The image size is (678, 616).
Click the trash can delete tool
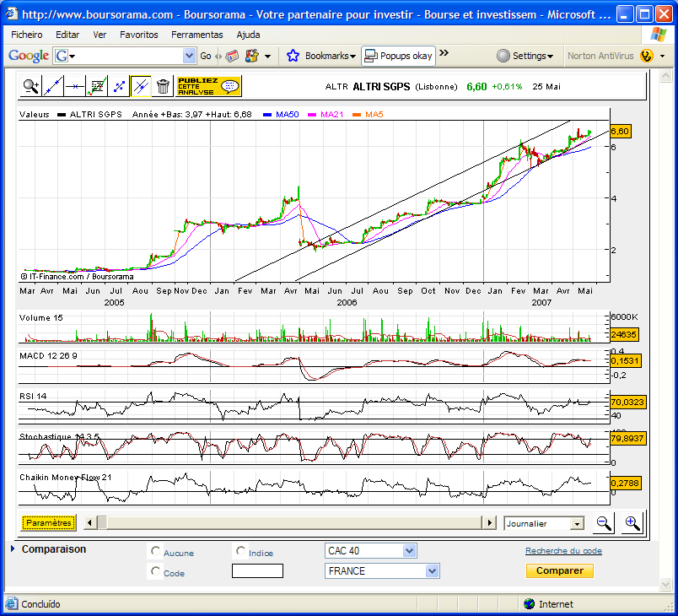click(x=163, y=86)
